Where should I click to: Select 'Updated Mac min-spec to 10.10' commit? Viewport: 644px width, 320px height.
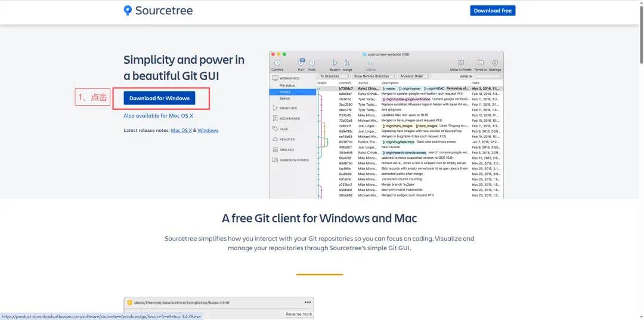pyautogui.click(x=404, y=115)
